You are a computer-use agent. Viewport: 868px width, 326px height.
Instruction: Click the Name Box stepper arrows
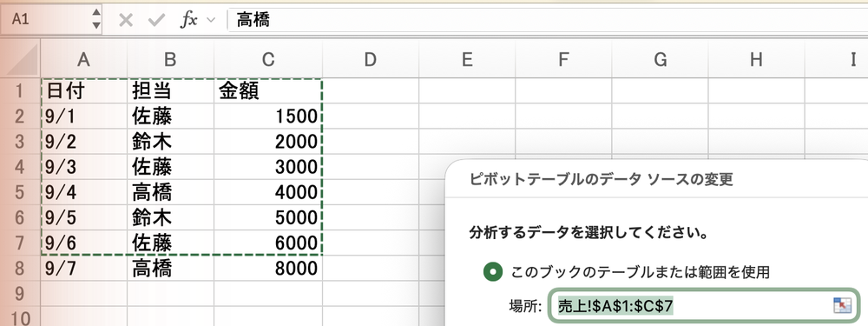coord(96,19)
